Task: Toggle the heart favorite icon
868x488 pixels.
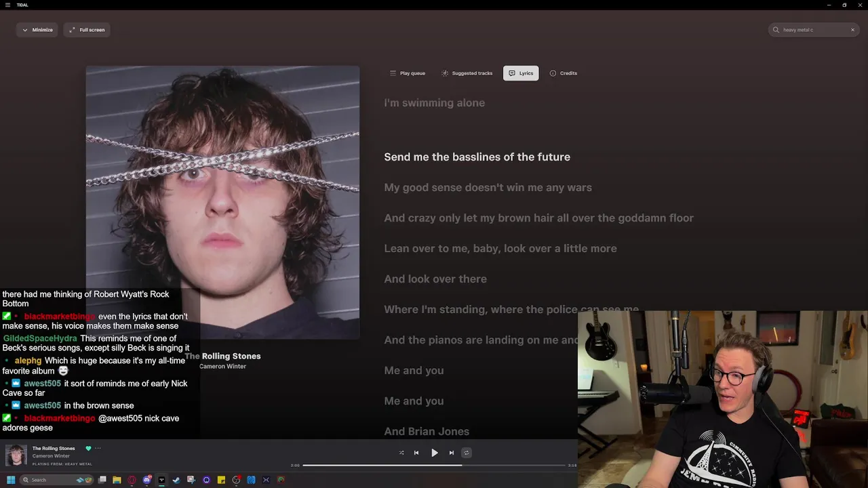Action: [x=88, y=448]
